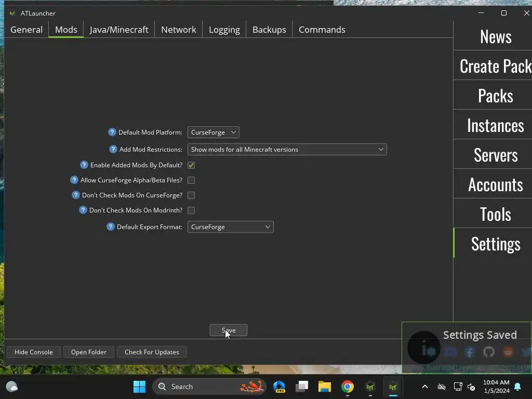This screenshot has width=532, height=399.
Task: Click help icon for Don't Check Mods On CurseForge
Action: [76, 195]
